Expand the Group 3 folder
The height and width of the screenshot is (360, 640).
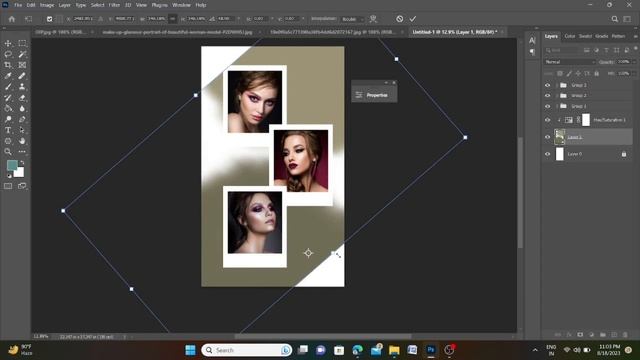(x=557, y=85)
